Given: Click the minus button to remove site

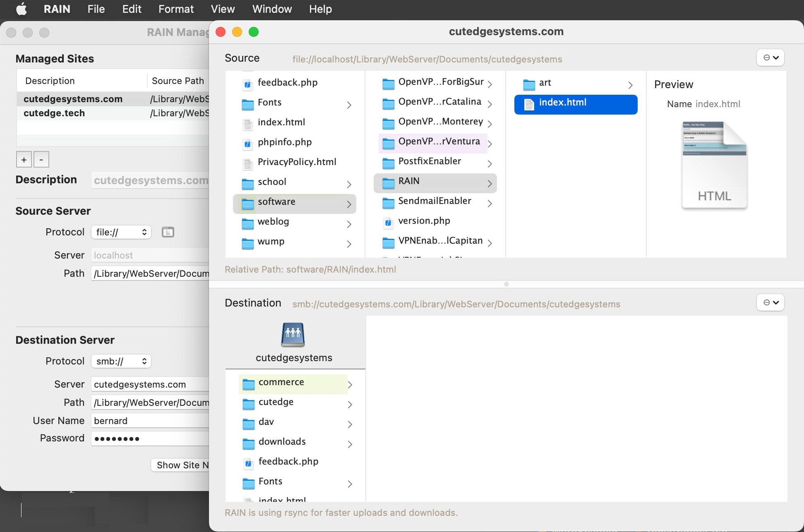Looking at the screenshot, I should [x=41, y=159].
